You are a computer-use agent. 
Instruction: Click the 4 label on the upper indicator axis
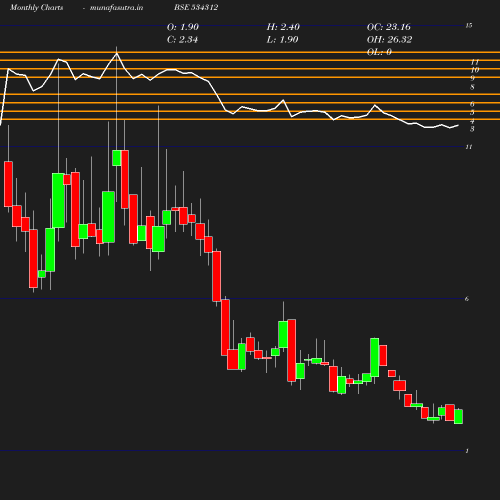point(472,121)
